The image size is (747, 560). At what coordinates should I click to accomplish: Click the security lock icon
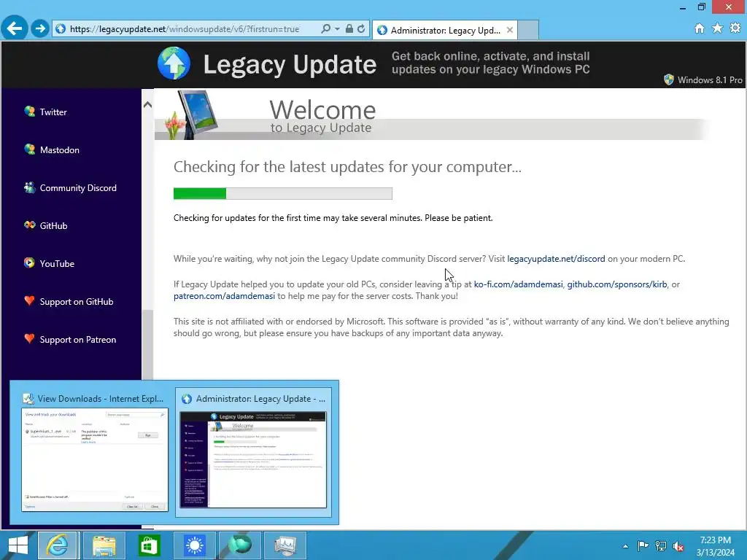349,28
